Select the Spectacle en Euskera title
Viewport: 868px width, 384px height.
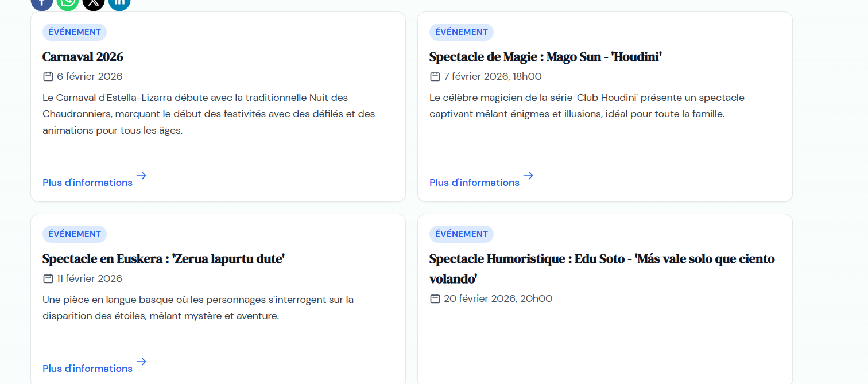tap(164, 259)
